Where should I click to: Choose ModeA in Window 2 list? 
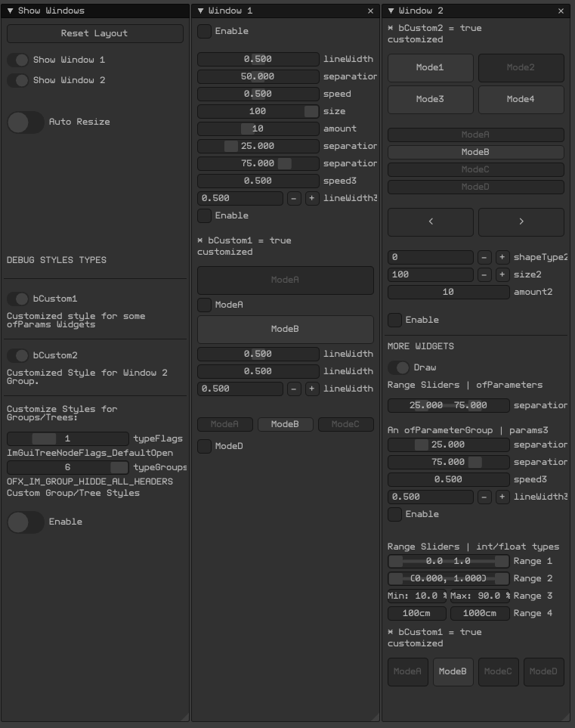pos(476,135)
